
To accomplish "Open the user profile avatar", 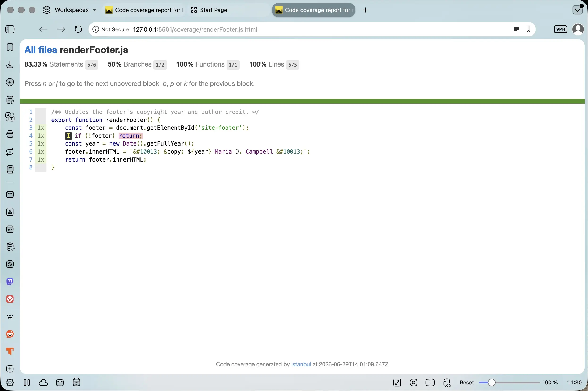I will pyautogui.click(x=578, y=29).
